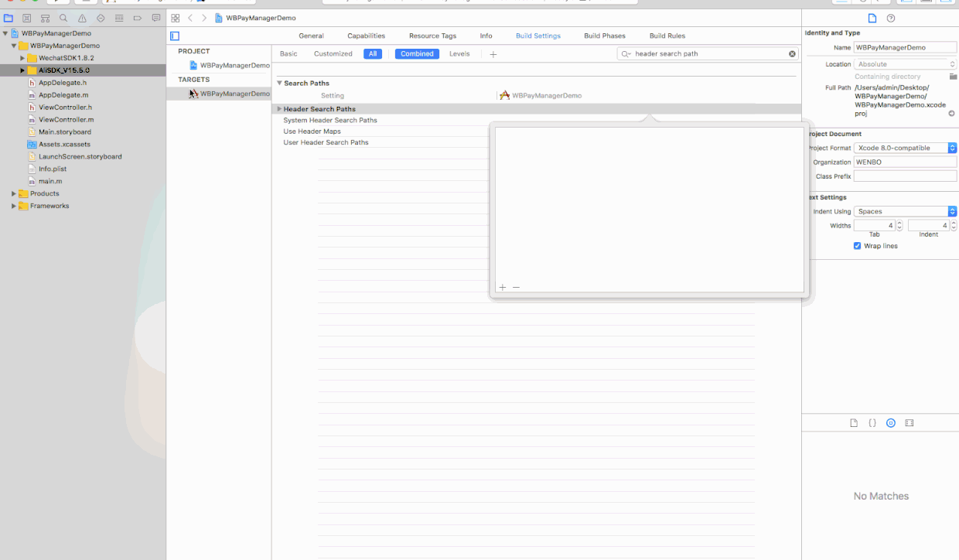959x560 pixels.
Task: Reveal full path in Finder arrow
Action: (x=952, y=113)
